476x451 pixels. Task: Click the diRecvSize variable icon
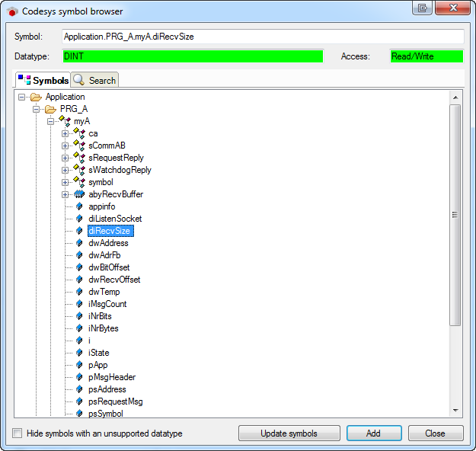[79, 231]
